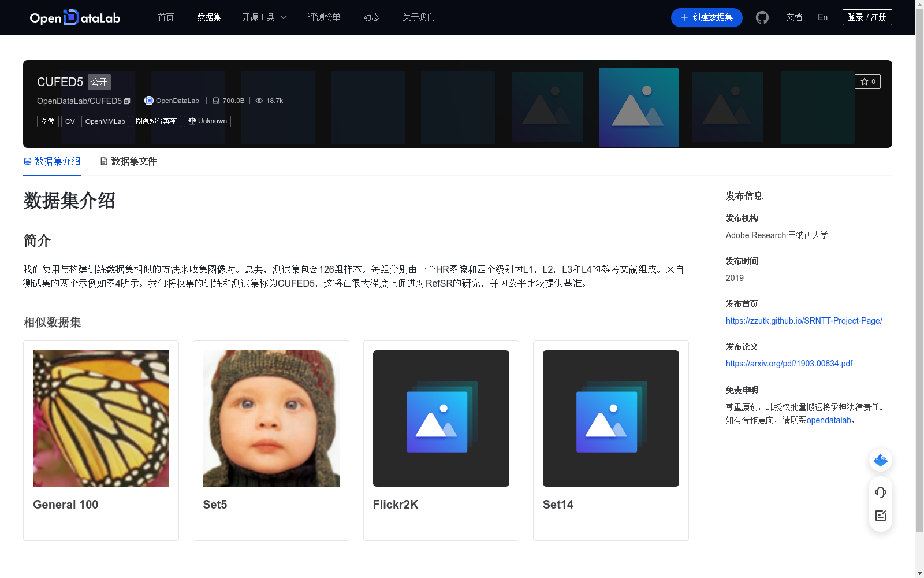Image resolution: width=924 pixels, height=578 pixels.
Task: Click the 创建数据集 button
Action: [707, 17]
